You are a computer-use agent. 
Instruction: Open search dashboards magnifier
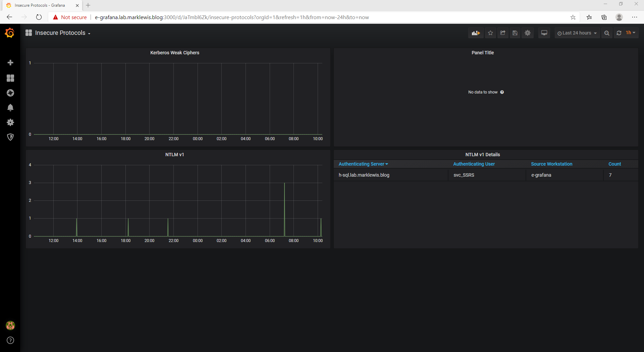pos(607,33)
